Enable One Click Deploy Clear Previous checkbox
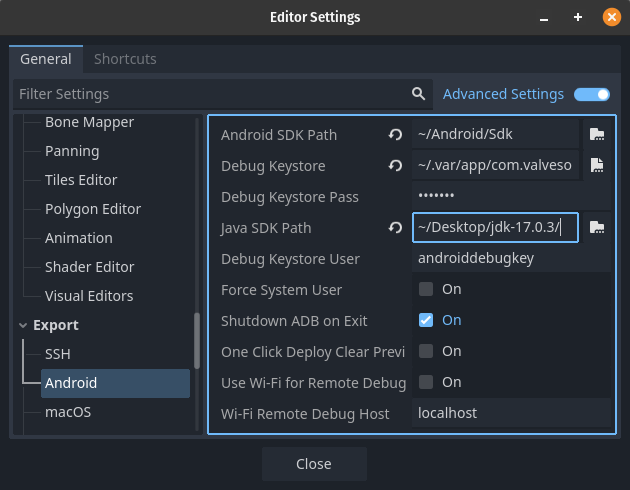630x490 pixels. click(x=426, y=352)
